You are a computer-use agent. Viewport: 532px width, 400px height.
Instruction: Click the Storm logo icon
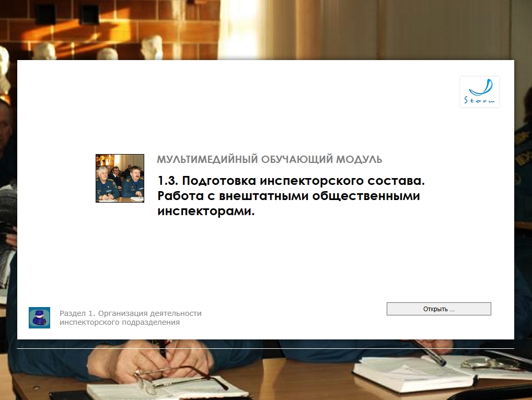coord(479,92)
